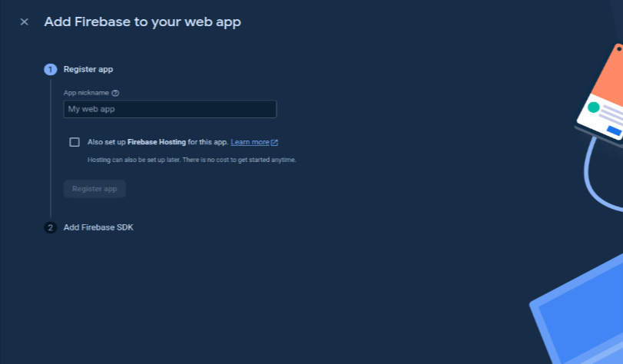
Task: Click the step 1 number circle
Action: pos(51,69)
